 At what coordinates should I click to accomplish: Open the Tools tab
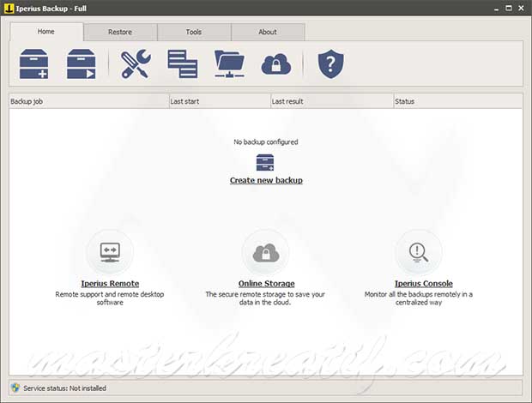tap(194, 32)
